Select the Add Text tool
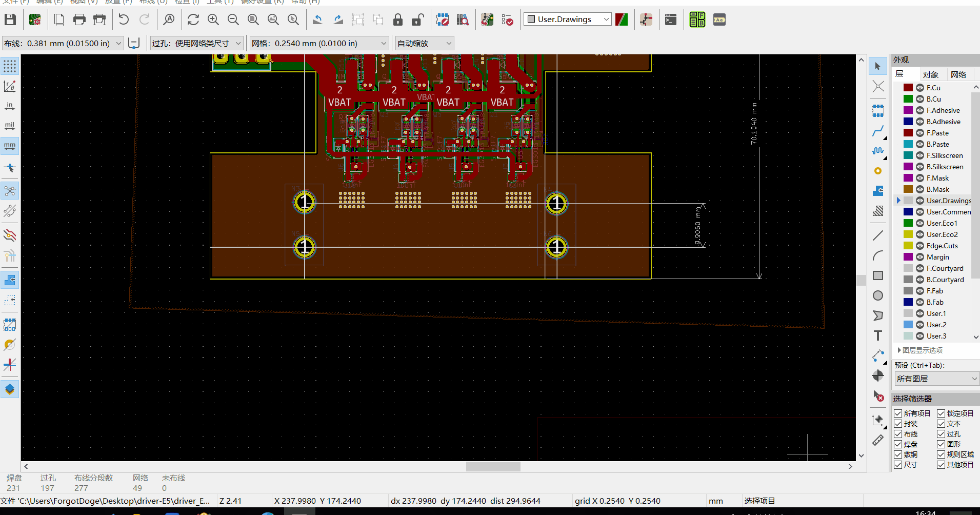980x515 pixels. tap(878, 335)
